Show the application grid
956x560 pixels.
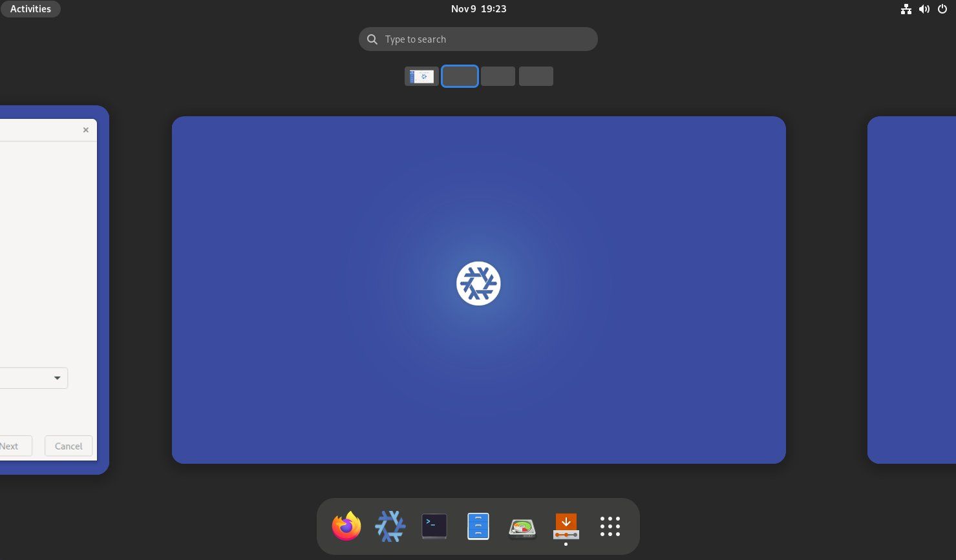[x=610, y=526]
